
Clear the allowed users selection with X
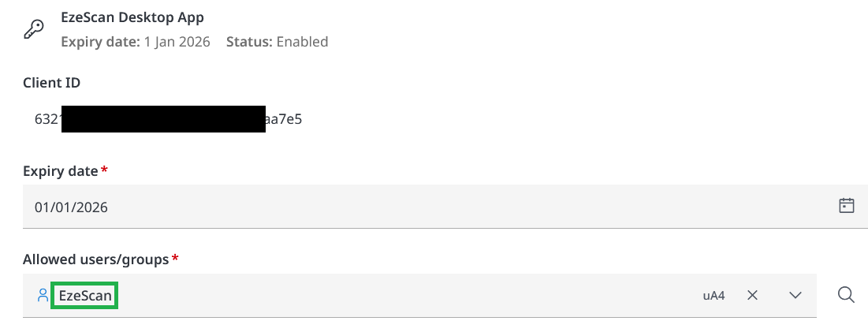click(752, 296)
